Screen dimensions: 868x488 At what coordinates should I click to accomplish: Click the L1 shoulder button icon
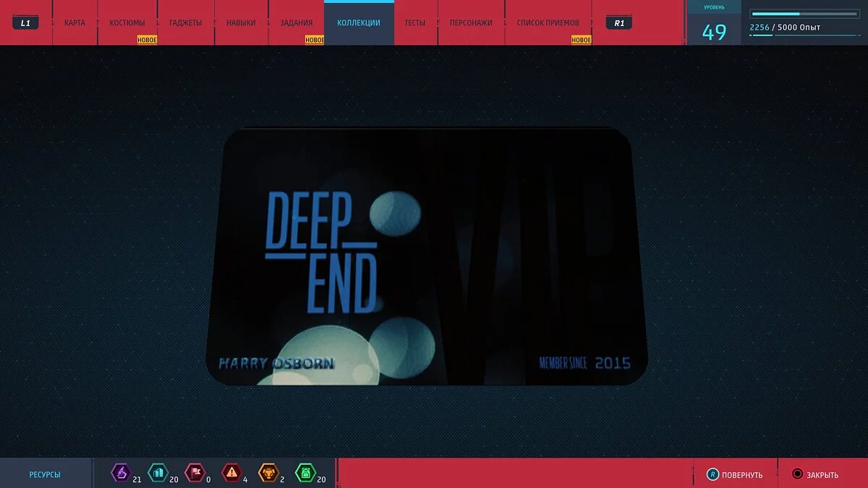[x=25, y=23]
